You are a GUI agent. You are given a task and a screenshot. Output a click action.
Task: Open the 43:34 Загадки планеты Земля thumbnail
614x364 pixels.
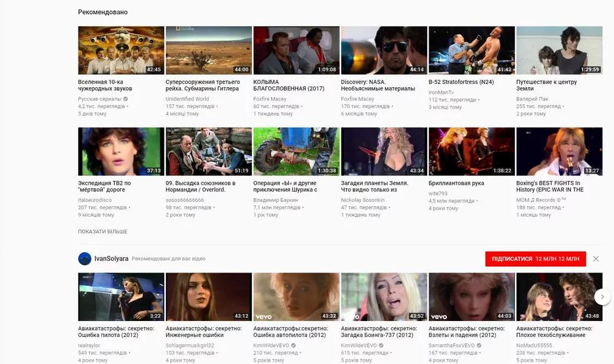[x=384, y=151]
